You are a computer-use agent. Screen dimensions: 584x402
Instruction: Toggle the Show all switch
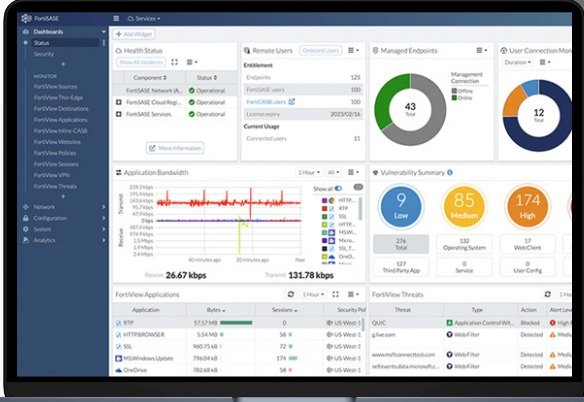click(x=338, y=189)
